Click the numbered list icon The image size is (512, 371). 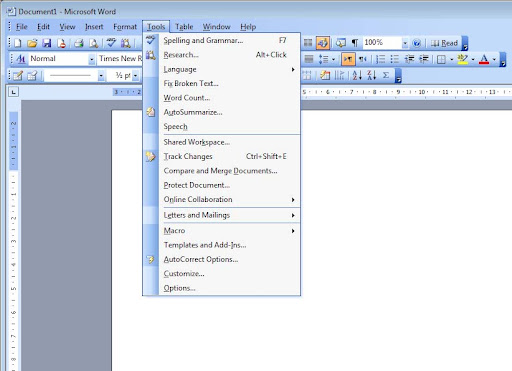[x=380, y=59]
